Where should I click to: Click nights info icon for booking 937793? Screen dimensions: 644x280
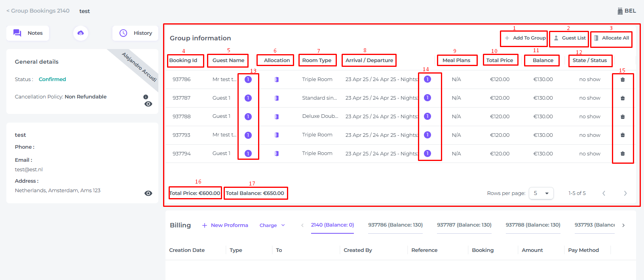(x=427, y=135)
